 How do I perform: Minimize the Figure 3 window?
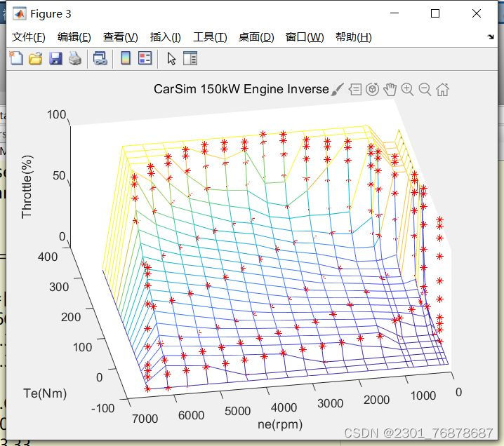[394, 13]
